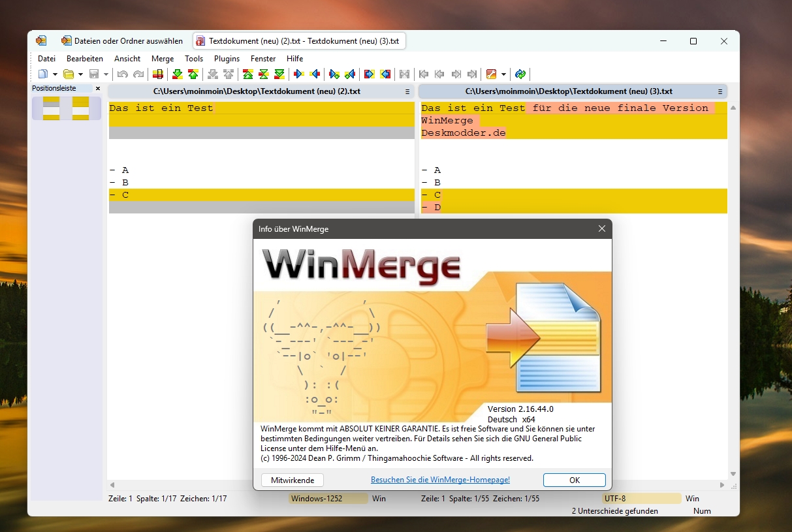Open 'Besuchen Sie die WinMerge-Homepage!' link

click(x=440, y=480)
